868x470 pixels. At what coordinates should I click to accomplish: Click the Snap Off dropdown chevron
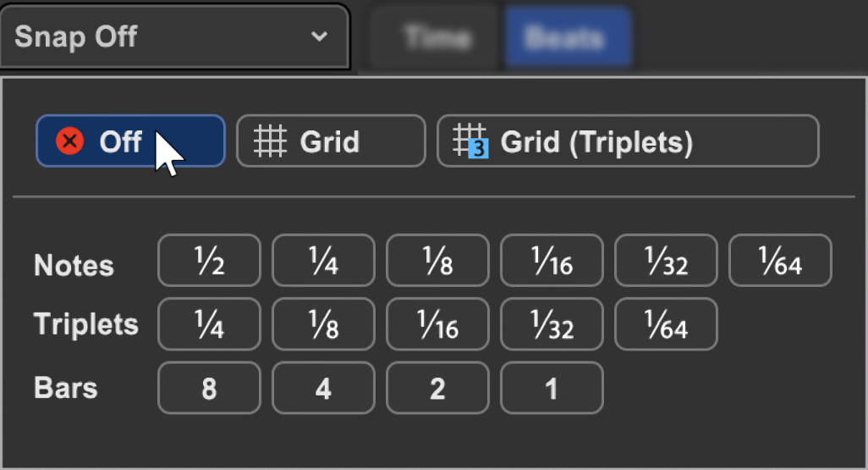tap(319, 36)
